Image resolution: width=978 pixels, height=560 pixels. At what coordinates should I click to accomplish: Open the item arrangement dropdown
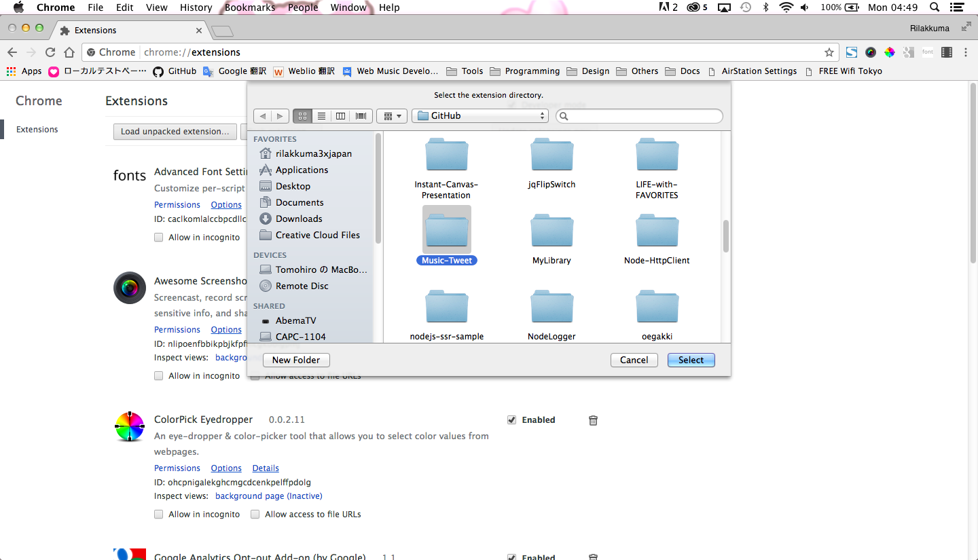tap(391, 116)
